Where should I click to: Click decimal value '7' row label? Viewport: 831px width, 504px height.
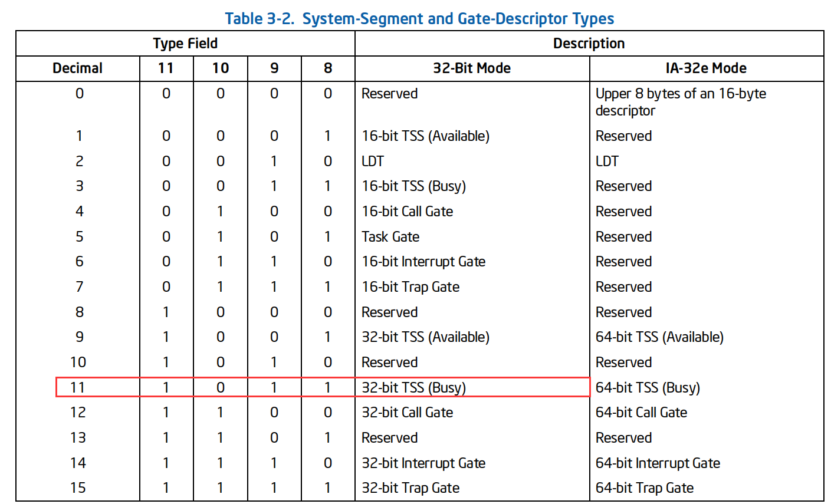tap(80, 287)
